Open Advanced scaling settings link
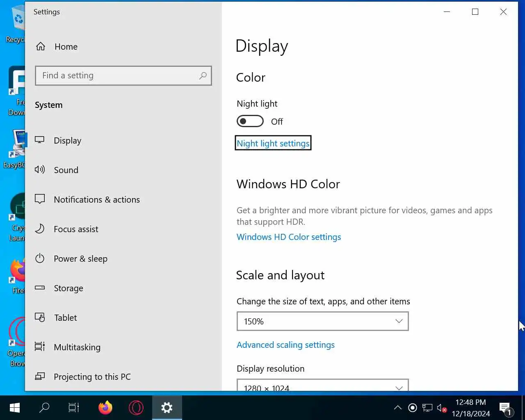Screen dimensions: 525x420 click(x=285, y=345)
